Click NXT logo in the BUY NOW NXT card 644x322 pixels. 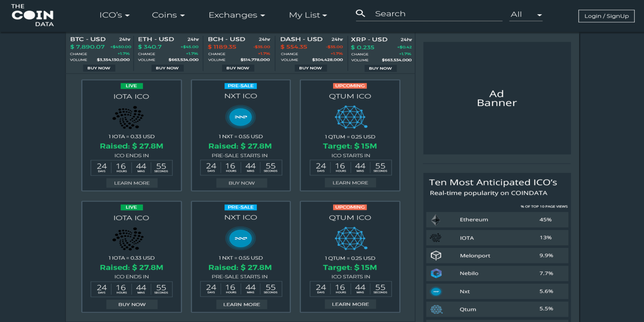click(x=241, y=117)
